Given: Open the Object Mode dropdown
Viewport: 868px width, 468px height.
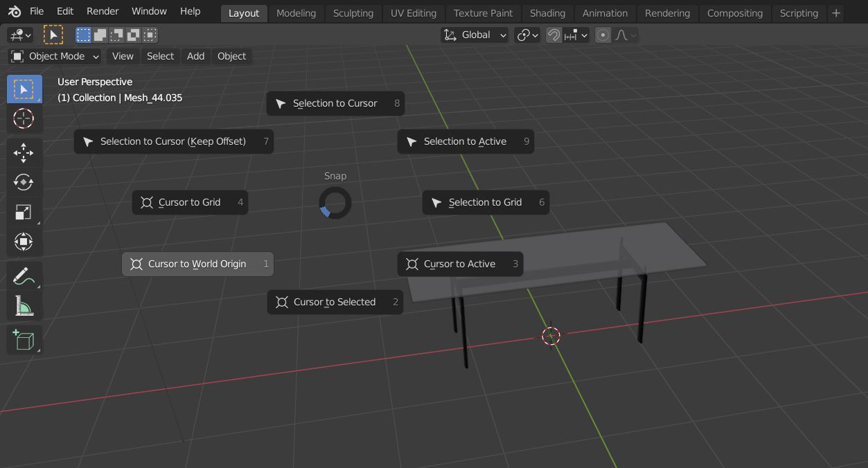Looking at the screenshot, I should [x=55, y=56].
